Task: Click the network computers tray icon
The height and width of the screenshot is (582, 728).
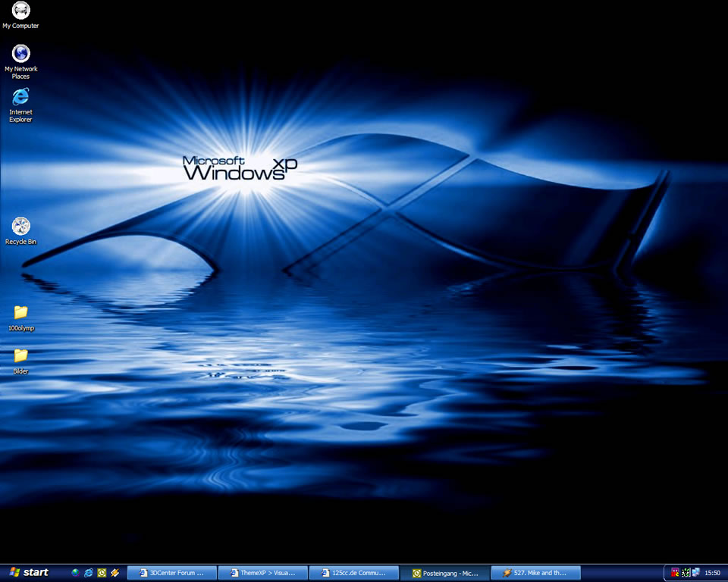Action: point(695,573)
